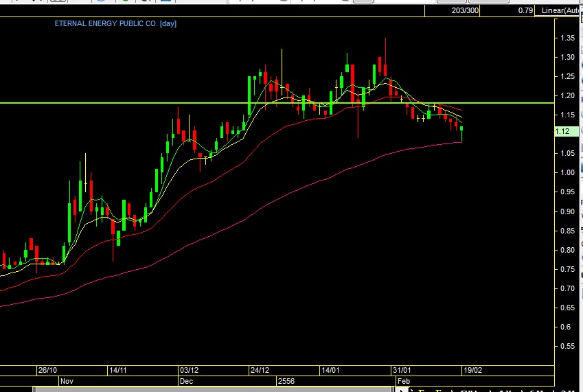Click the 0.80 price scale label

tap(567, 250)
